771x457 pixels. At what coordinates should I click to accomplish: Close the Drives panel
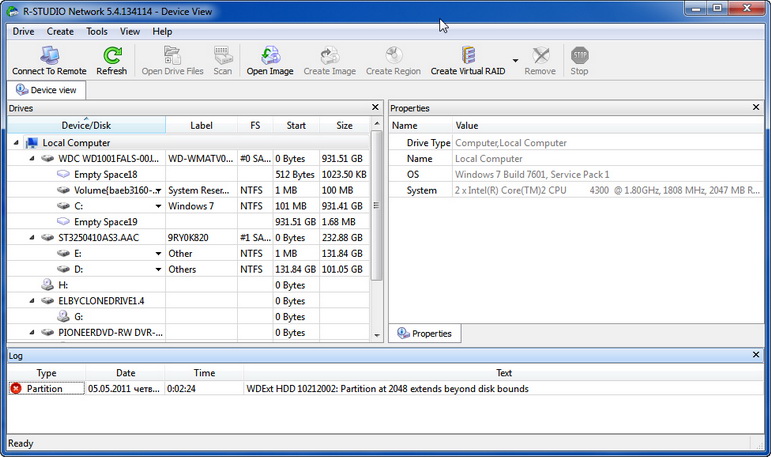375,107
